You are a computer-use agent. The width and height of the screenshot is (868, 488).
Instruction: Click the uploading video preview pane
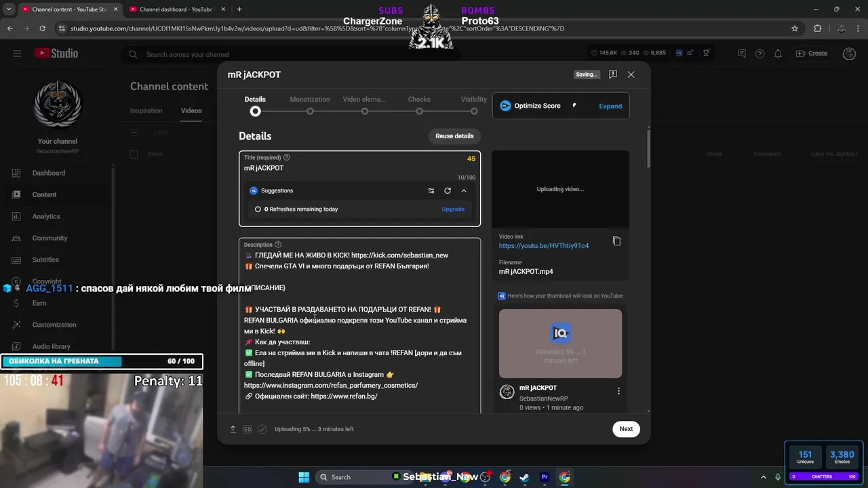point(560,189)
